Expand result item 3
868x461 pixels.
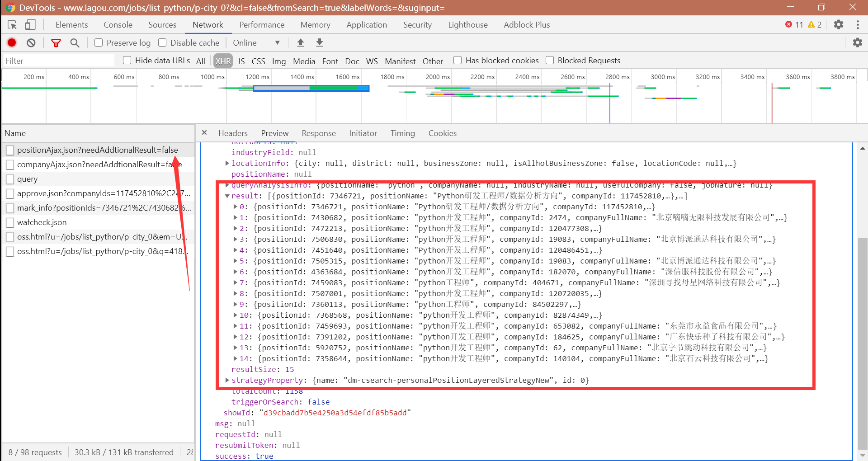click(236, 240)
